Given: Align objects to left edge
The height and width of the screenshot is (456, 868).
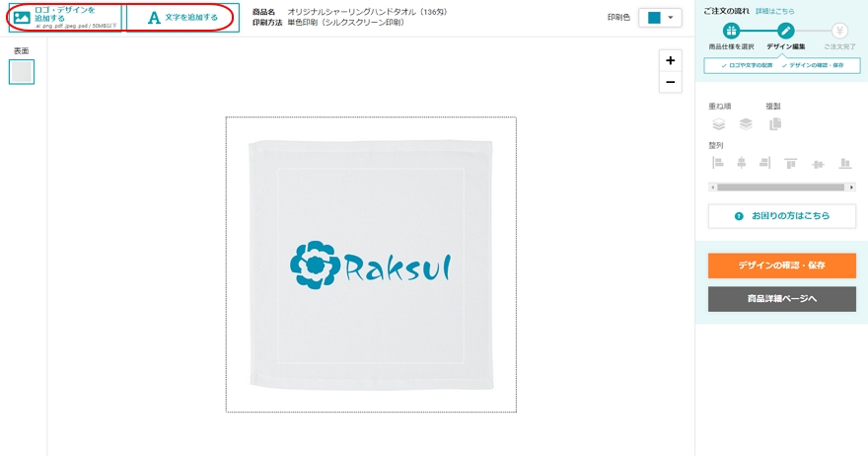Looking at the screenshot, I should coord(717,163).
